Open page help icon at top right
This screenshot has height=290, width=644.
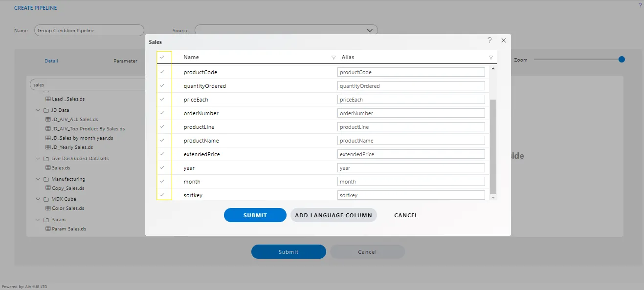click(x=640, y=4)
